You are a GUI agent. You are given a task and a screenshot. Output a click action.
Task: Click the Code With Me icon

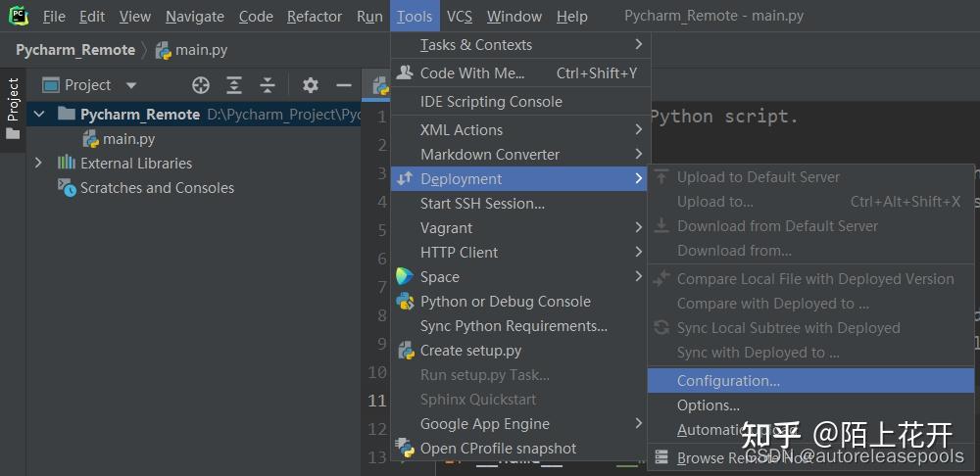point(405,72)
